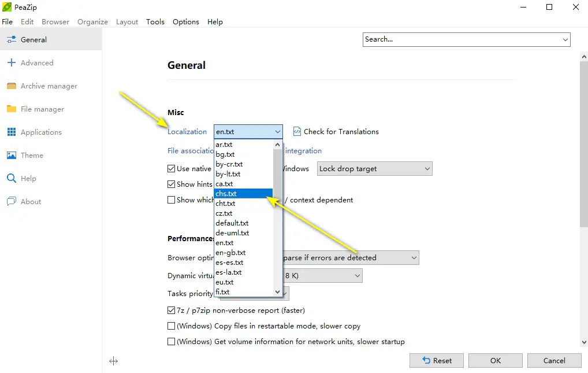Click the Reset button
The width and height of the screenshot is (588, 373).
pyautogui.click(x=437, y=360)
